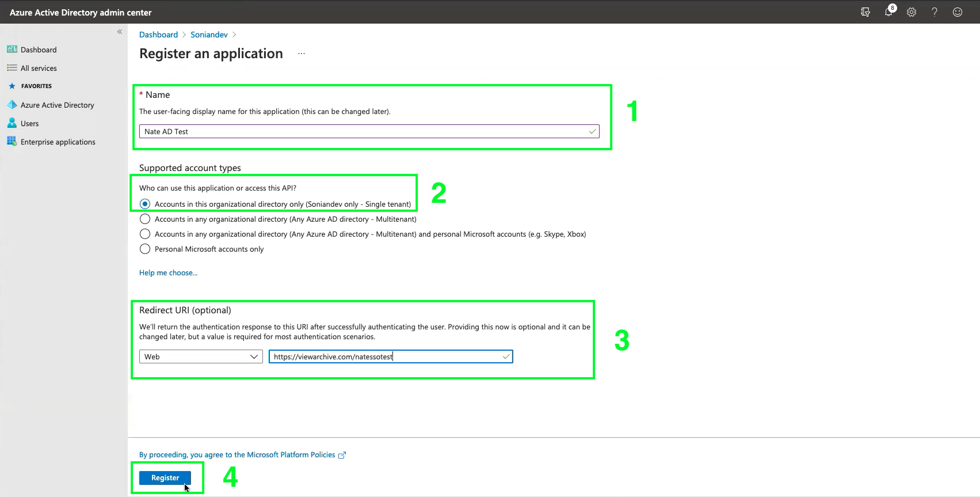Click the Redirect URI (optional) heading
This screenshot has height=497, width=980.
(x=185, y=310)
